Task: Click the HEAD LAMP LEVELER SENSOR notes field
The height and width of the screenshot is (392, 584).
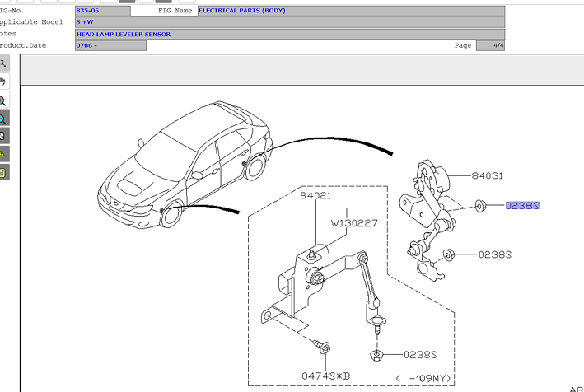Action: (x=289, y=34)
